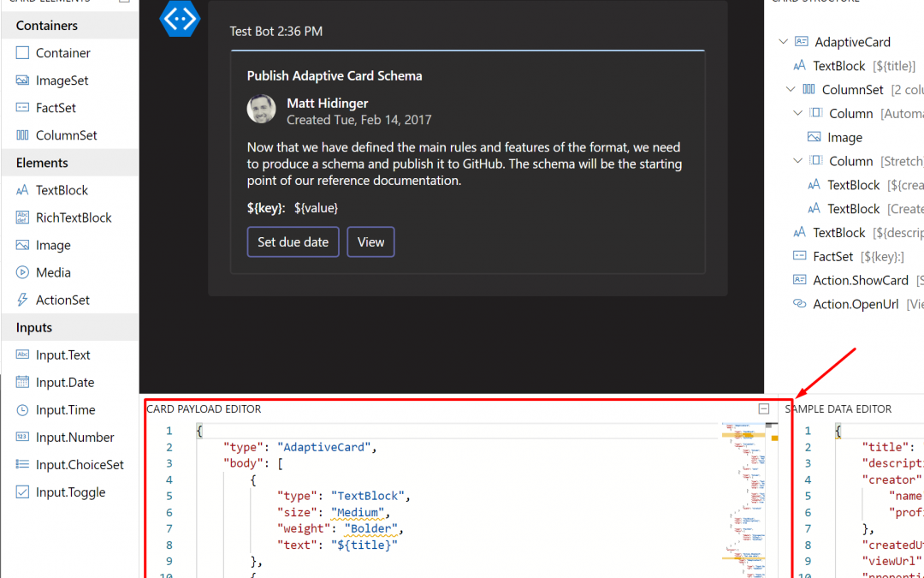Image resolution: width=924 pixels, height=578 pixels.
Task: Click the Test Bot avatar icon
Action: (180, 18)
